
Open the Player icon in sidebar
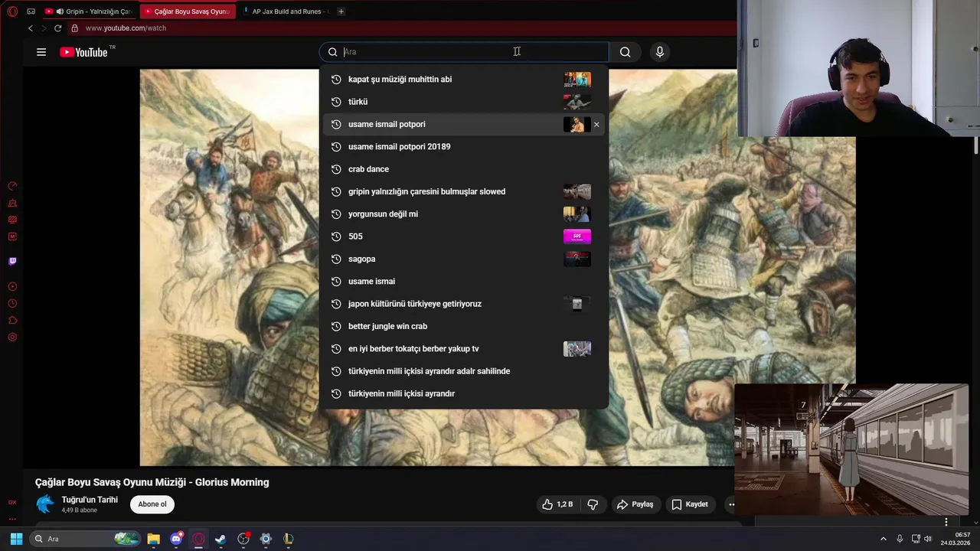click(x=12, y=287)
